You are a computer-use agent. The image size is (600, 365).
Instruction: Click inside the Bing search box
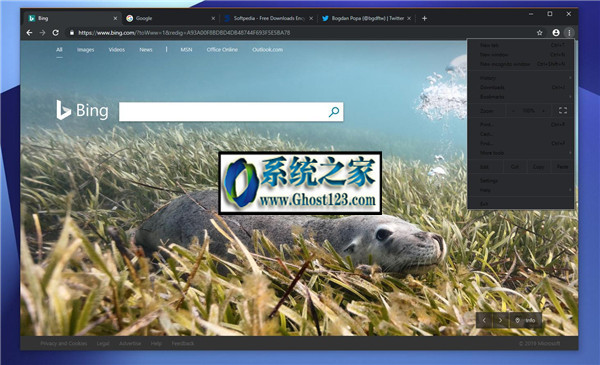pos(223,112)
